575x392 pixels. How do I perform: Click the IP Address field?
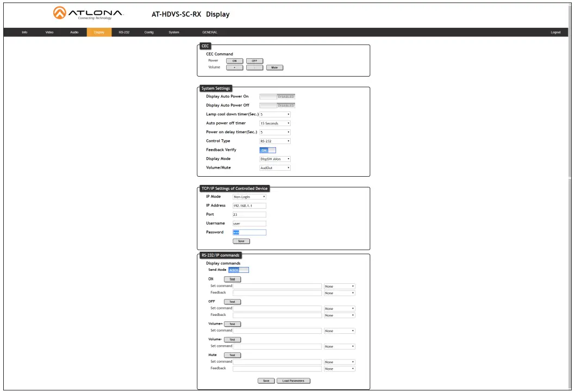point(249,206)
